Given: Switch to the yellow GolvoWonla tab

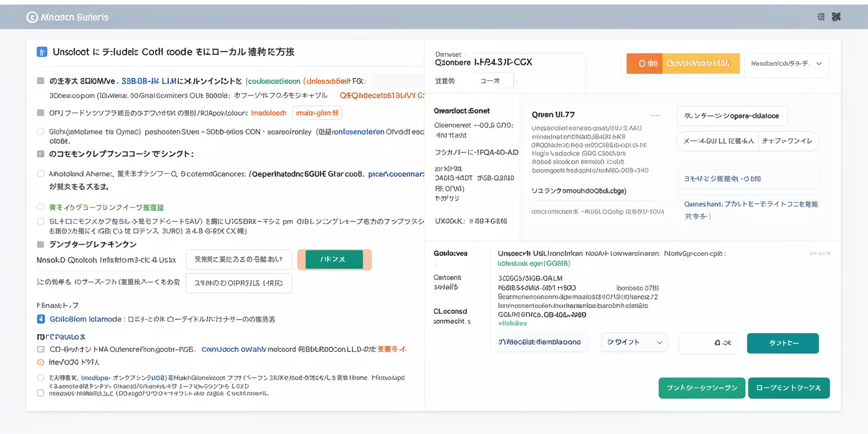Looking at the screenshot, I should click(x=700, y=63).
